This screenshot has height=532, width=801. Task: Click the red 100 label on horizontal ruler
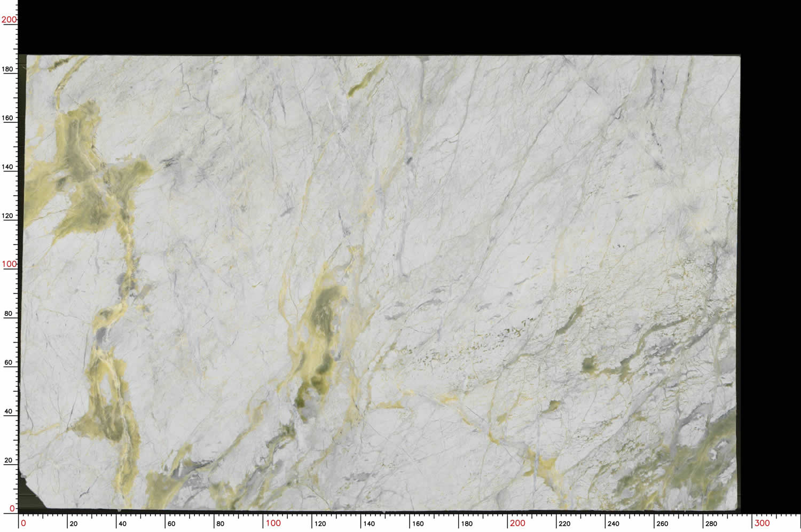click(x=273, y=523)
